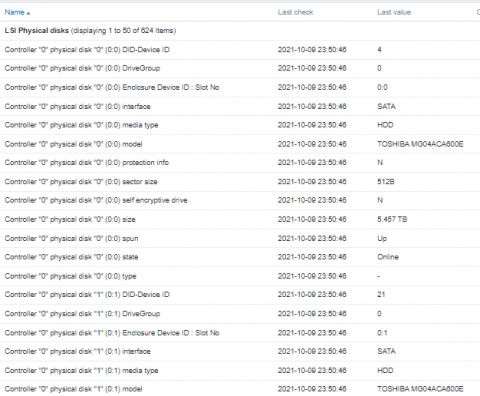Click last check time of disk "0" size
Viewport: 480px width, 396px height.
pos(312,219)
